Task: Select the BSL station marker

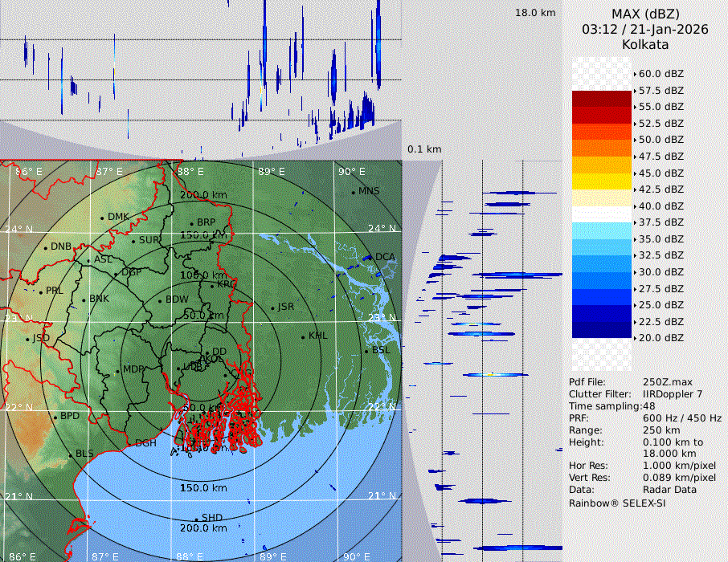Action: [366, 351]
